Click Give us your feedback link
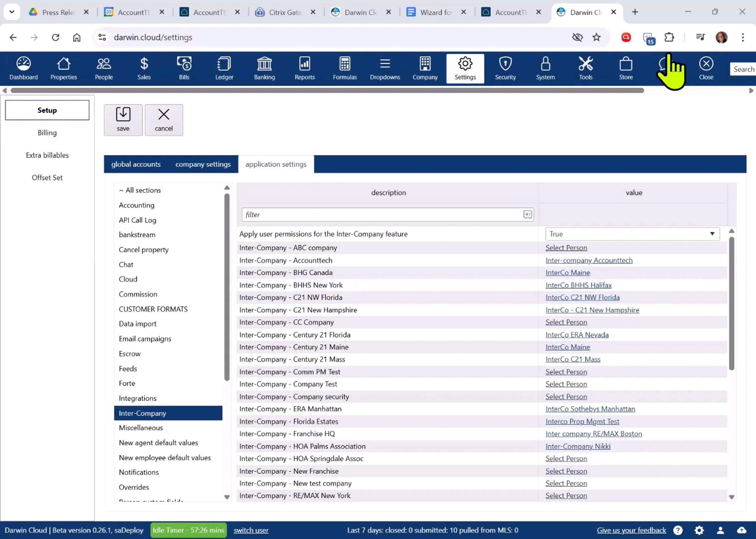 click(x=631, y=530)
